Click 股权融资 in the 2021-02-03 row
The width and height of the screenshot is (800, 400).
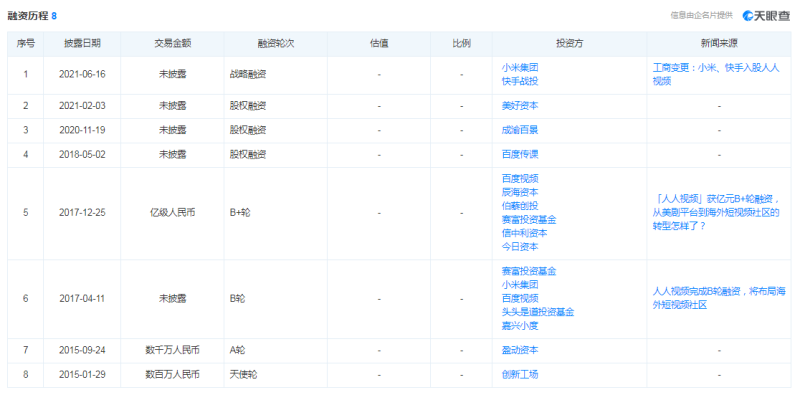[x=248, y=106]
